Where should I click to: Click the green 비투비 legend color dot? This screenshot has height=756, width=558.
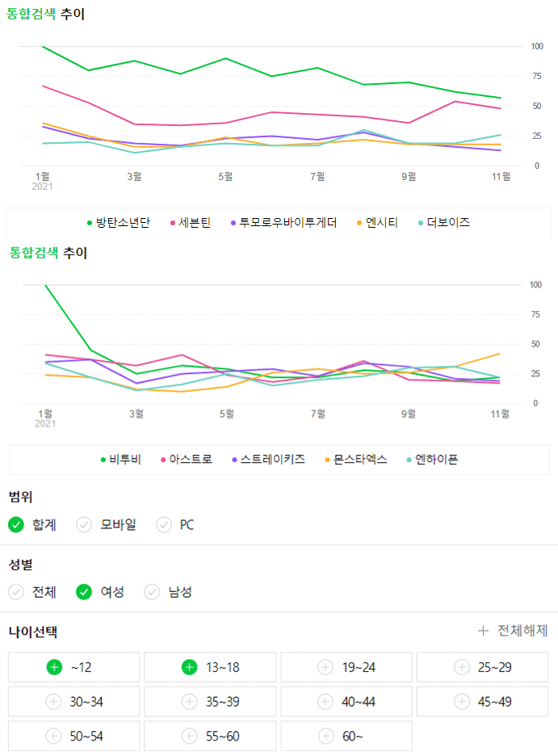click(x=103, y=460)
